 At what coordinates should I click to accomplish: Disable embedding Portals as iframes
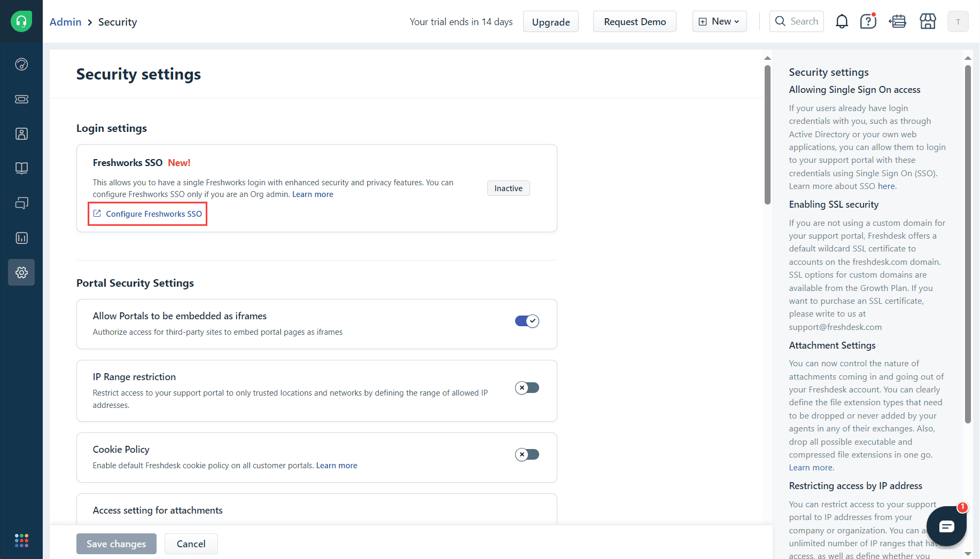coord(526,321)
